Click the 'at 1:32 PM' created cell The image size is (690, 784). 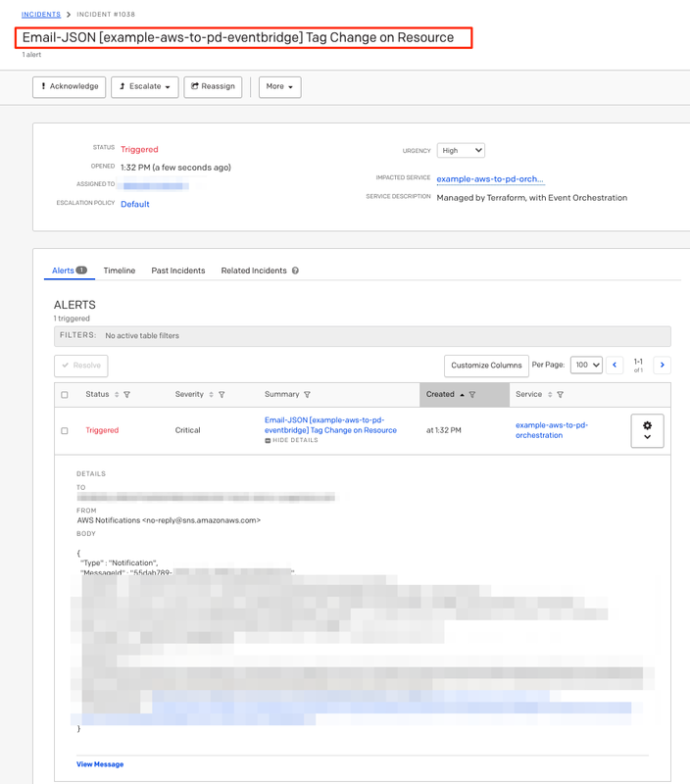click(x=443, y=430)
